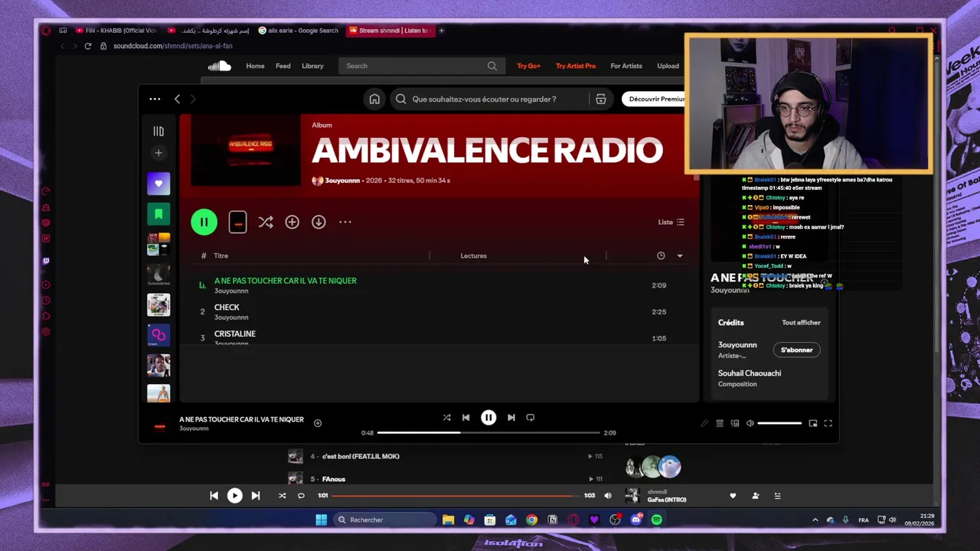Reload the SoundCloud page

(x=88, y=46)
